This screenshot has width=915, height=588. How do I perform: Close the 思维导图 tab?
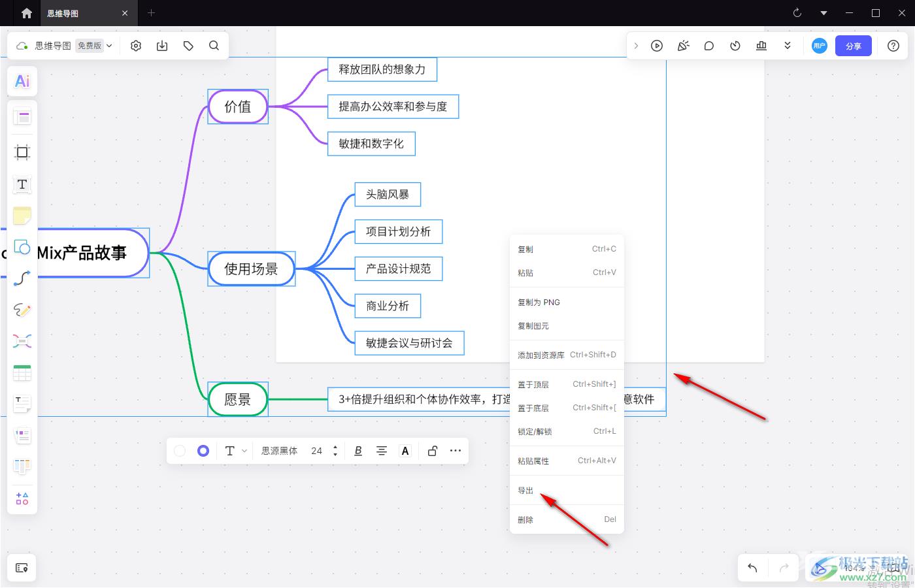coord(125,13)
